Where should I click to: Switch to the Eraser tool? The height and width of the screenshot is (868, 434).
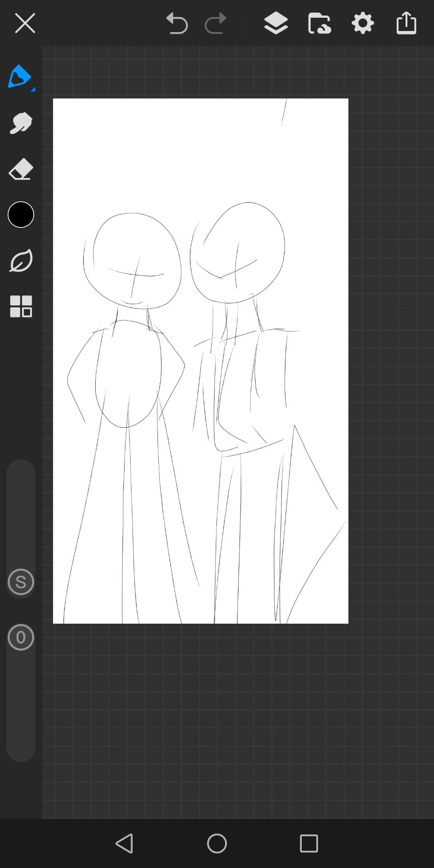coord(21,169)
